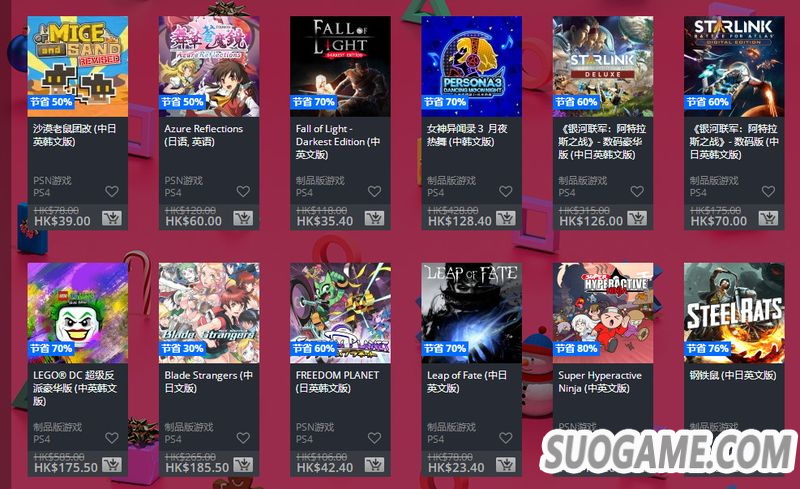
Task: Toggle wishlist heart on Leap of Fate
Action: click(x=506, y=438)
